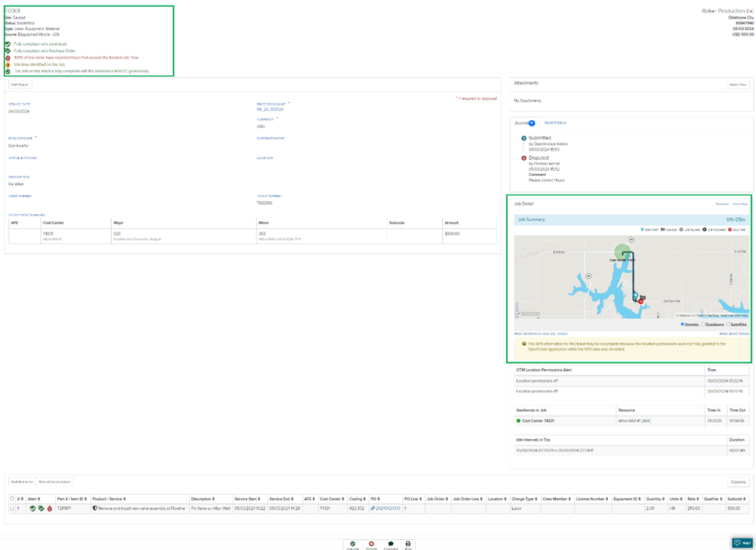Viewport: 756px width, 550px height.
Task: Open the Columns selector
Action: [738, 482]
